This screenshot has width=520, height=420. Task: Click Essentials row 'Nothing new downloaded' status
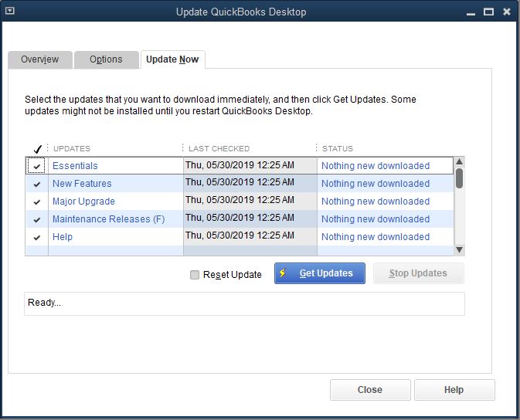376,166
